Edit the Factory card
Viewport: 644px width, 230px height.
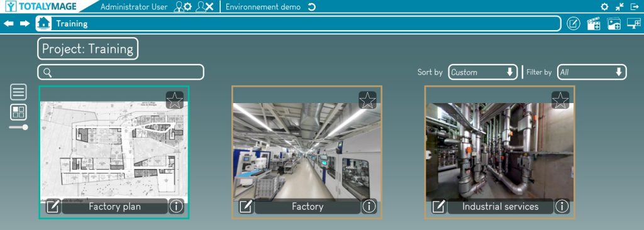pos(246,206)
